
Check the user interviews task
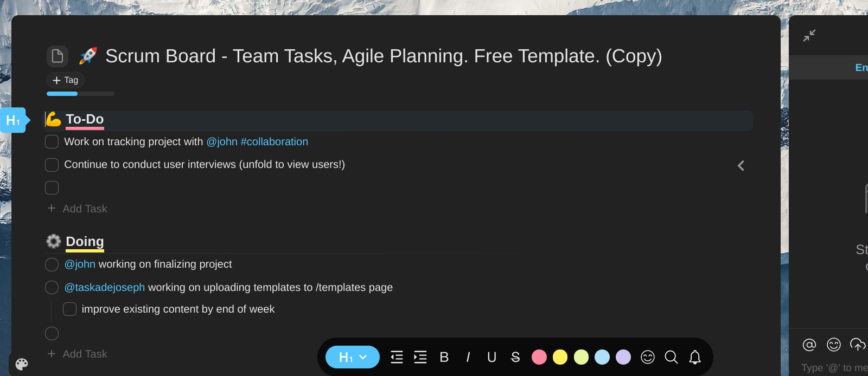[52, 165]
